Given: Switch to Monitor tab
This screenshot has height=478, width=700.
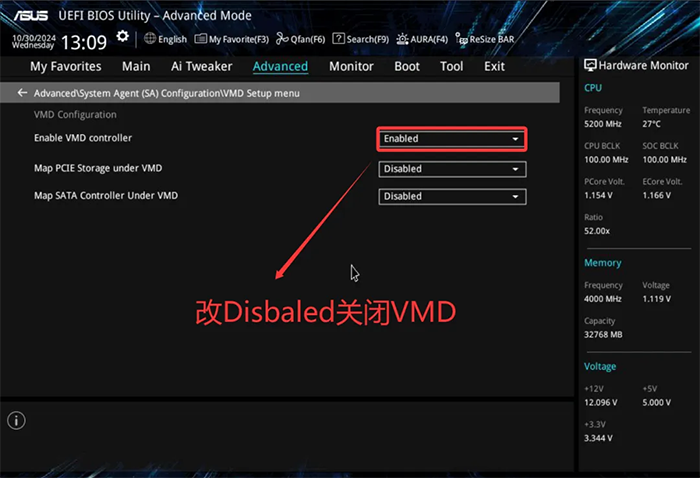Looking at the screenshot, I should 351,67.
